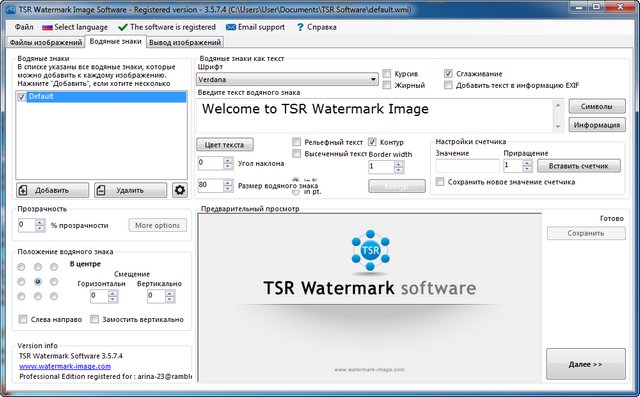Click the Russian flag icon beside Select language

[47, 27]
